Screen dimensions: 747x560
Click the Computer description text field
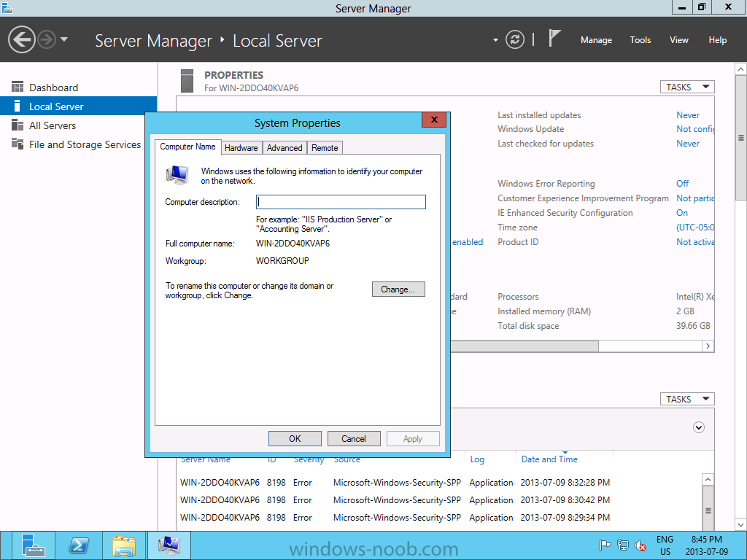[341, 202]
